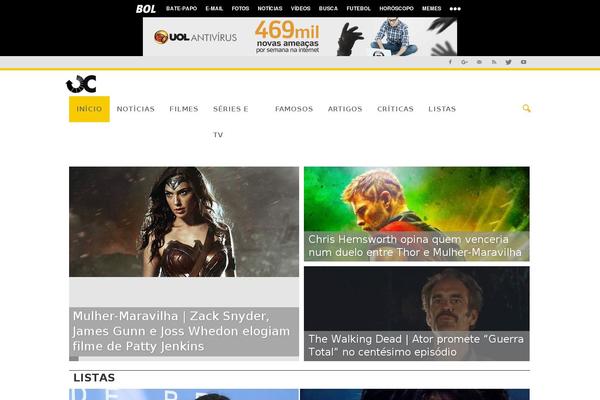This screenshot has width=600, height=400.
Task: Open the Chris Hemsworth opina headline
Action: (x=415, y=246)
